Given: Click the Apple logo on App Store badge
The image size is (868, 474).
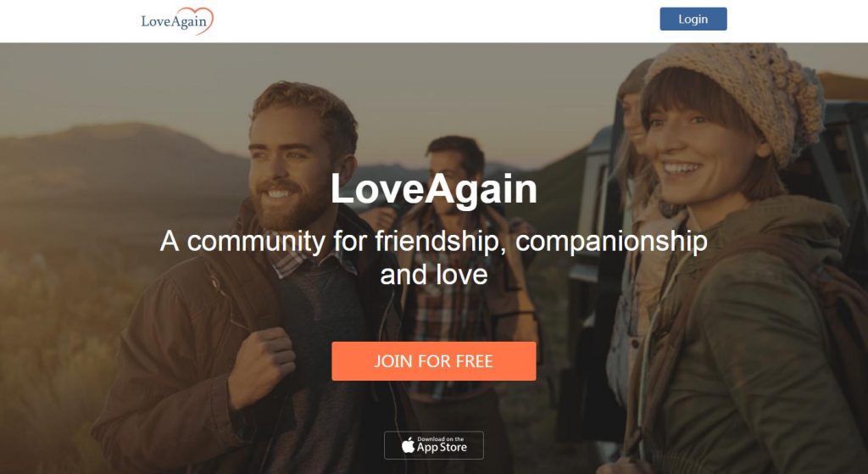Looking at the screenshot, I should click(x=408, y=445).
